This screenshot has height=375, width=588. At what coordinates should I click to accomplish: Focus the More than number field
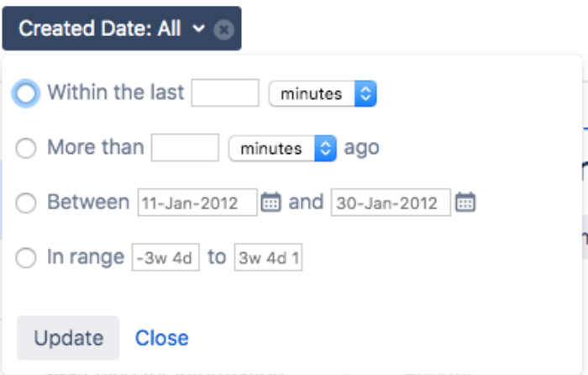pos(185,147)
